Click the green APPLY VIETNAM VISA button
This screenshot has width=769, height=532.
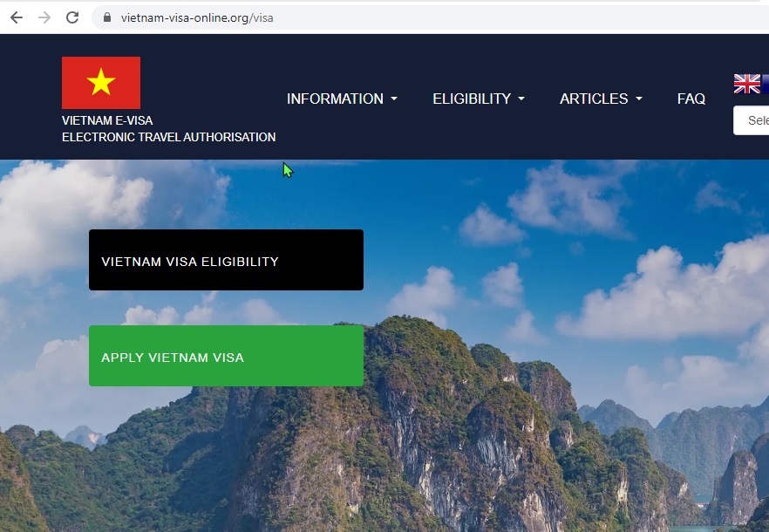click(x=226, y=356)
